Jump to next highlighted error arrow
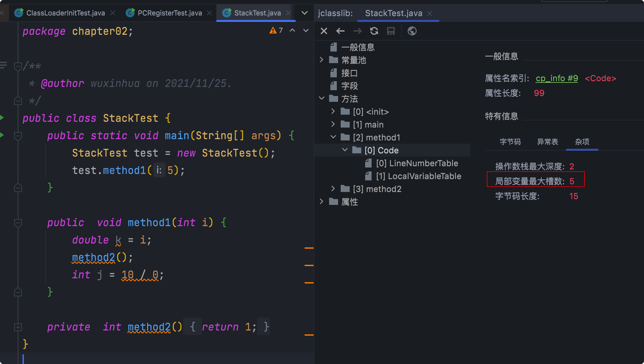This screenshot has width=644, height=364. (306, 30)
